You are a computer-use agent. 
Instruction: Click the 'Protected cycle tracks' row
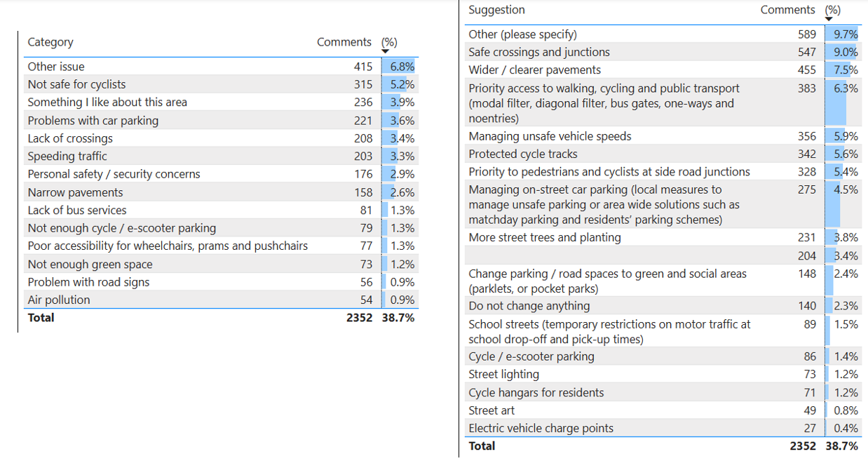click(523, 154)
